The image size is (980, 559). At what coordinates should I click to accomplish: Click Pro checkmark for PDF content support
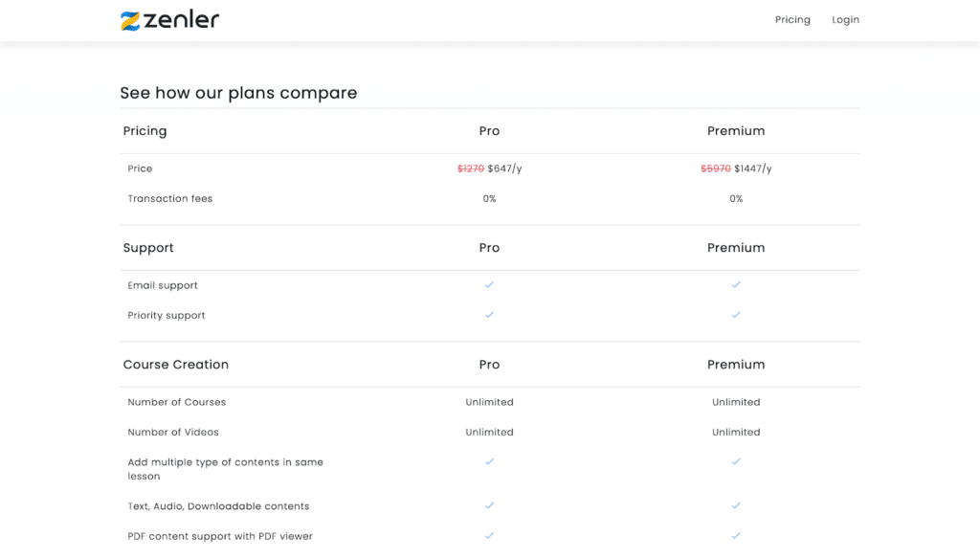(x=489, y=535)
